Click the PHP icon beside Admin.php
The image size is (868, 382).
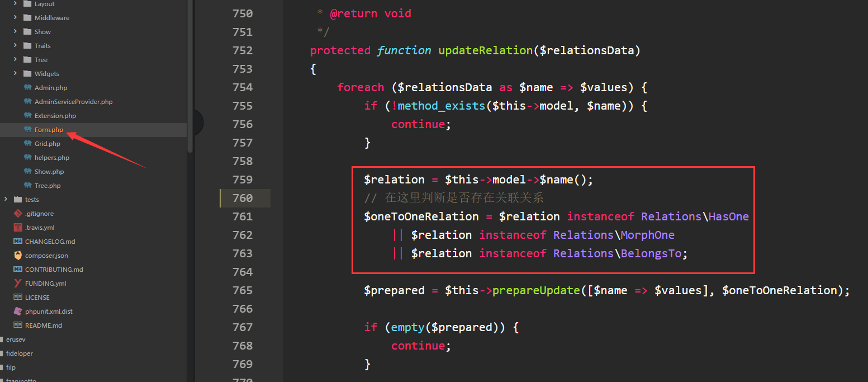click(27, 88)
